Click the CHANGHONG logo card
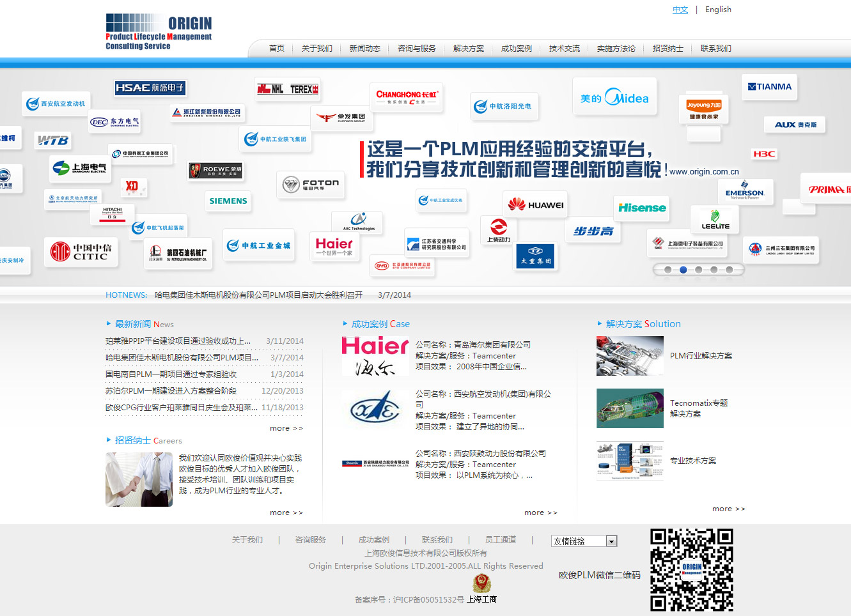 point(407,97)
